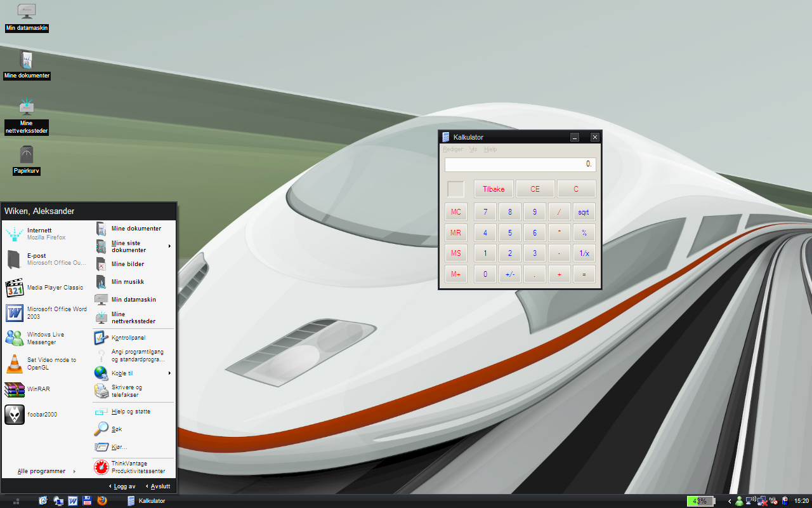This screenshot has height=508, width=812.
Task: Open Hjelp menu in Kalkulator
Action: click(490, 150)
